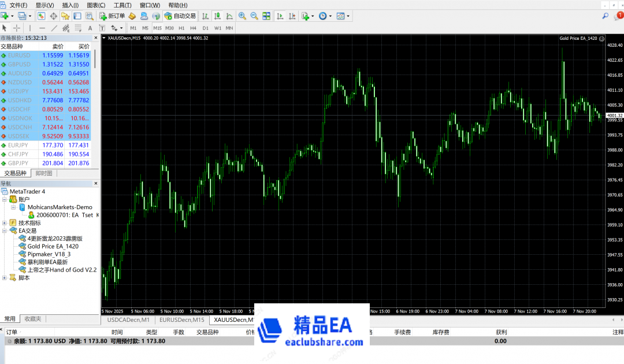Image resolution: width=624 pixels, height=364 pixels.
Task: Click the tile windows icon
Action: tap(266, 16)
